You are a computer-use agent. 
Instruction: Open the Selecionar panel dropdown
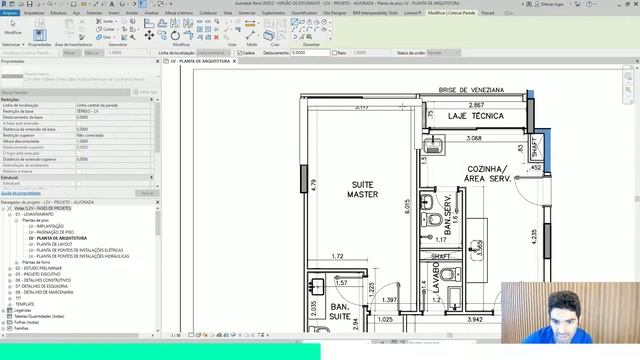tap(13, 44)
